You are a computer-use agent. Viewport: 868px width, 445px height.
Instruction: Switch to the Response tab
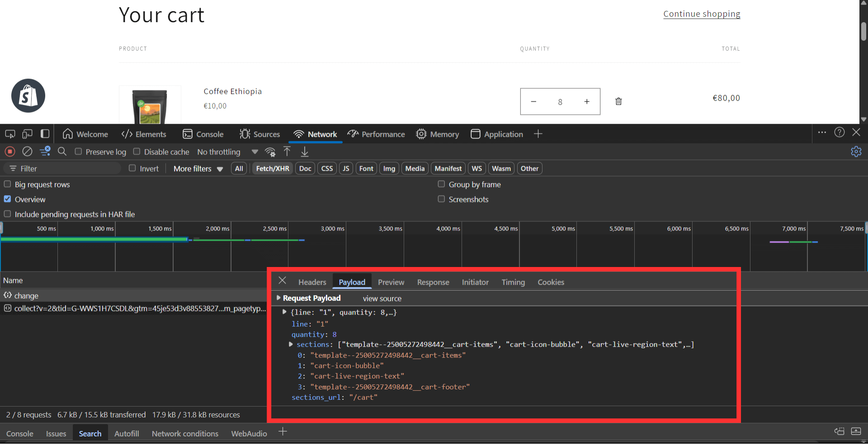coord(433,282)
